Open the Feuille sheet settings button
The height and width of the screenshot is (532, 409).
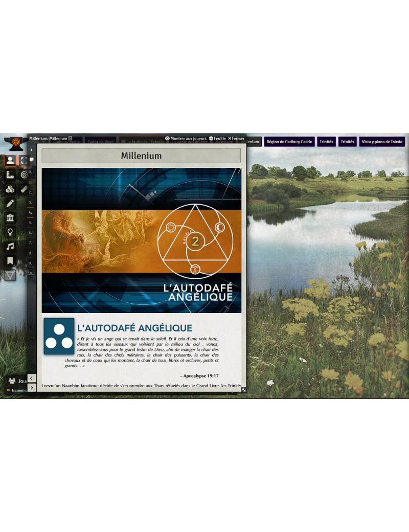[217, 139]
